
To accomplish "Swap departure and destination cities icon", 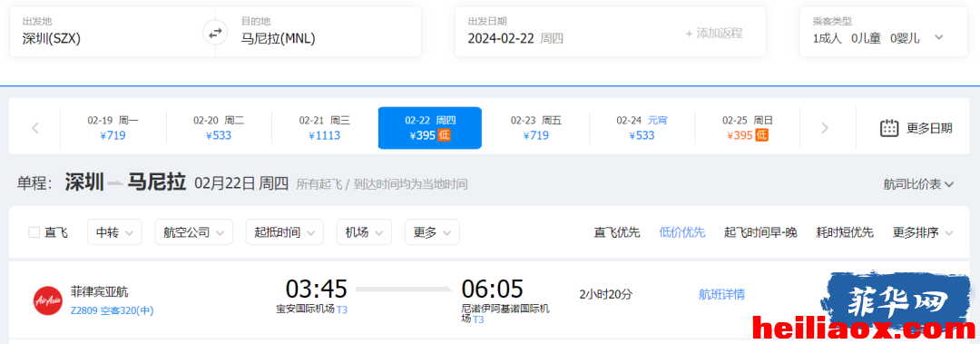I will click(215, 33).
